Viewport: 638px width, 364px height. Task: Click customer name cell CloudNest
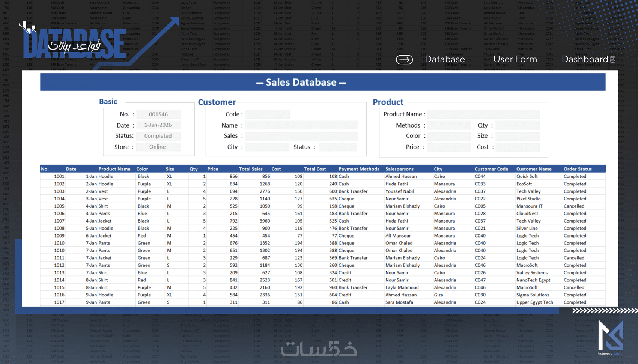click(x=527, y=214)
